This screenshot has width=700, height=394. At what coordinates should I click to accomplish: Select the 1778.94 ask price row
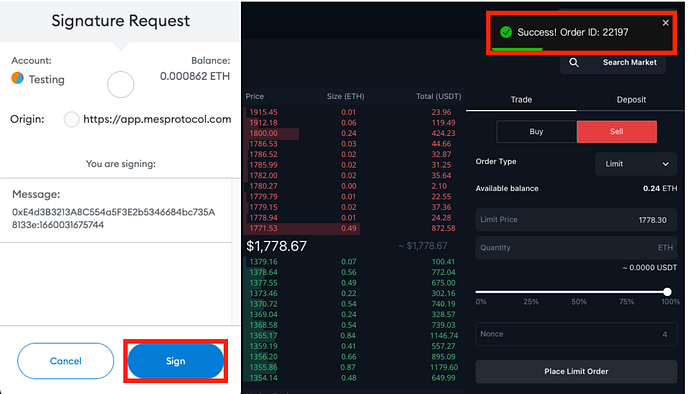coord(354,218)
